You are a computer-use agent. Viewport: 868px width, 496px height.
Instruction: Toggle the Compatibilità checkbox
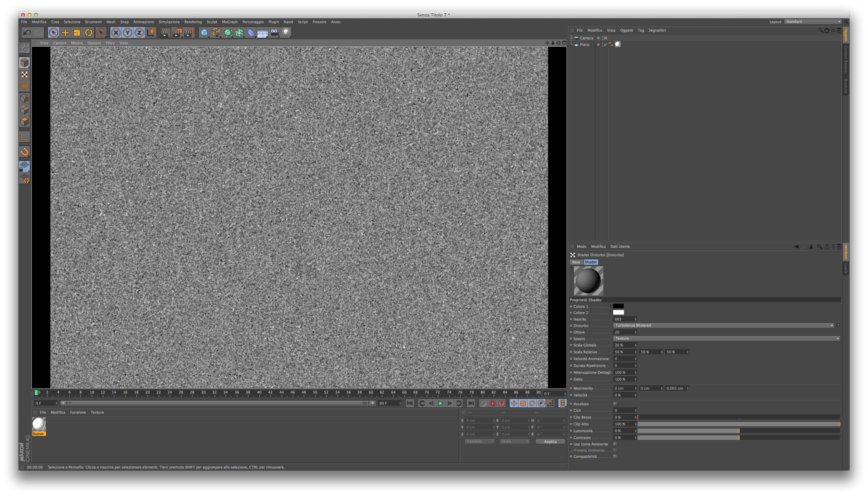[x=615, y=456]
